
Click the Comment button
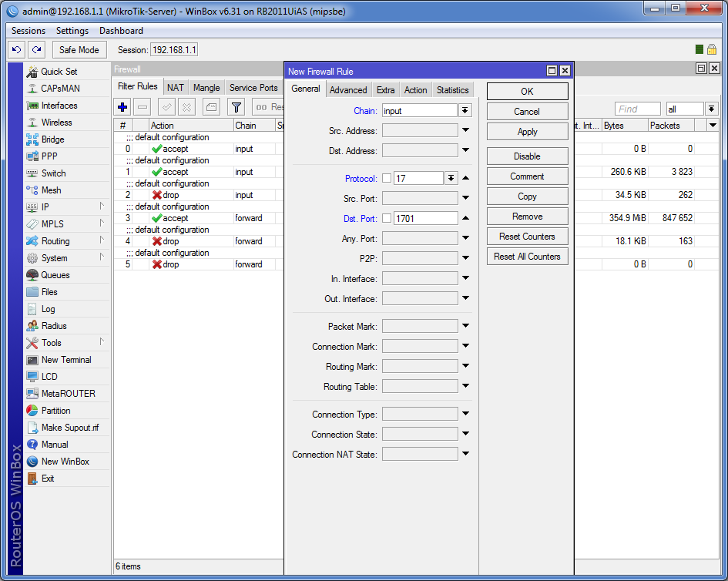pos(528,176)
